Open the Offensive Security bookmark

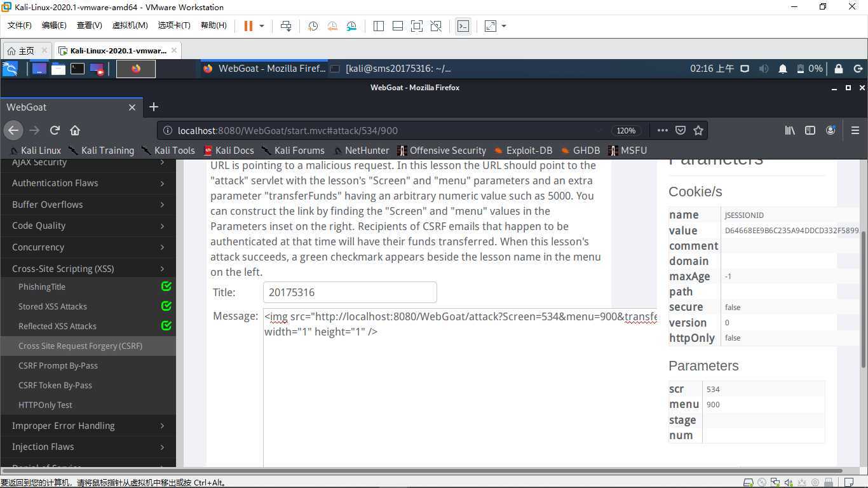click(442, 151)
